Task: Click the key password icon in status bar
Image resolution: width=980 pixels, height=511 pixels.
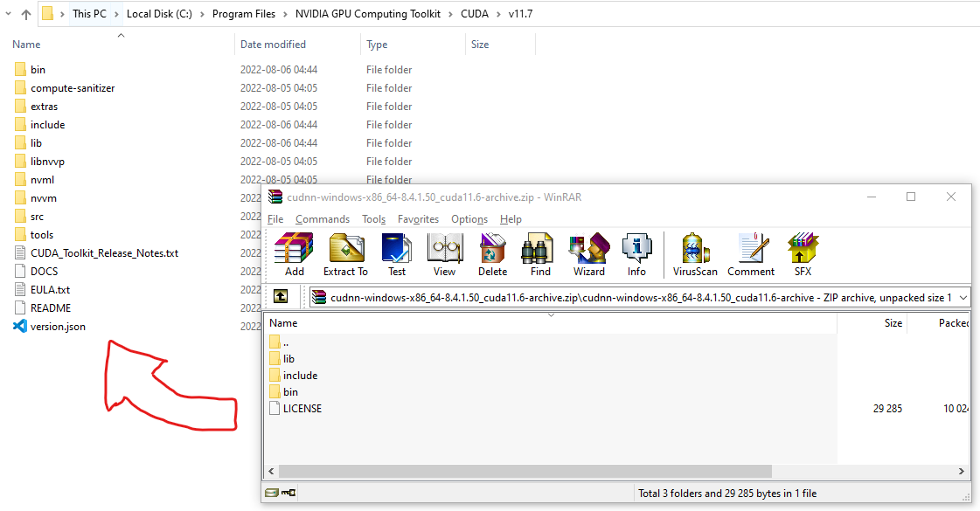Action: [x=288, y=493]
